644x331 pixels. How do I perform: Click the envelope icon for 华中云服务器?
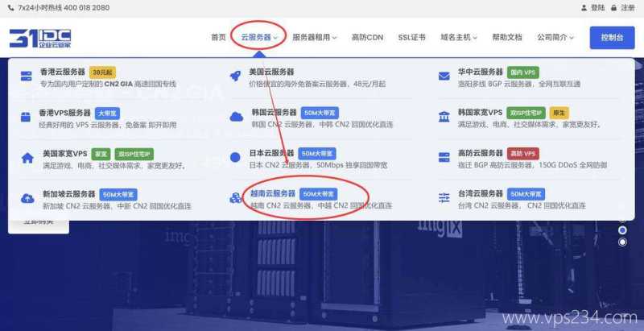(444, 76)
